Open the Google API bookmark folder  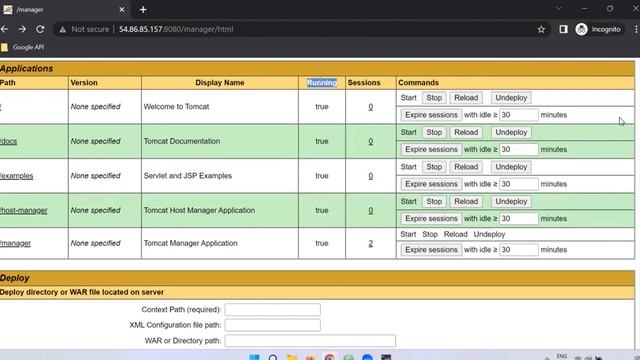point(22,47)
